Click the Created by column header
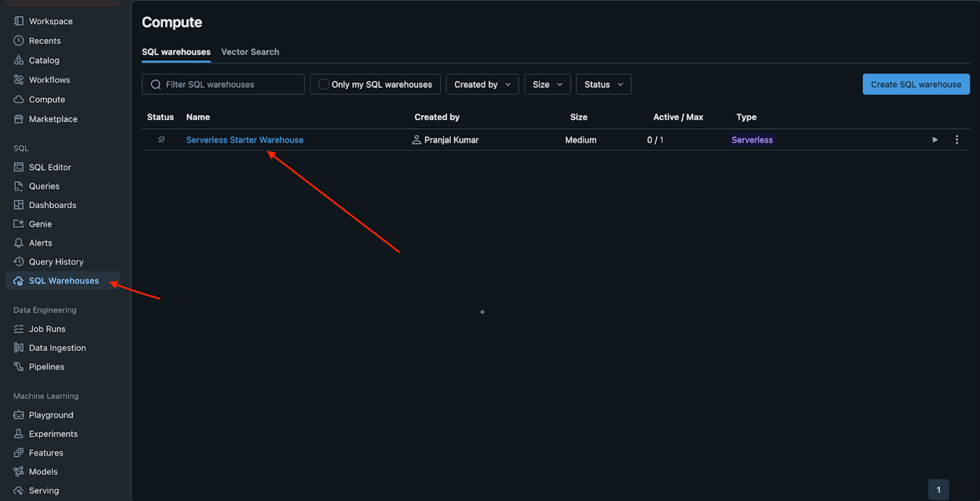 (437, 117)
